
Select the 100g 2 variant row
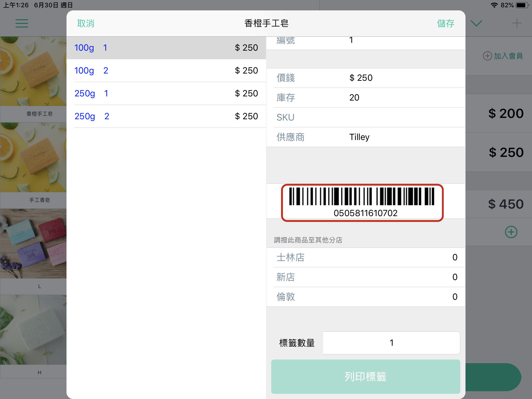(166, 71)
